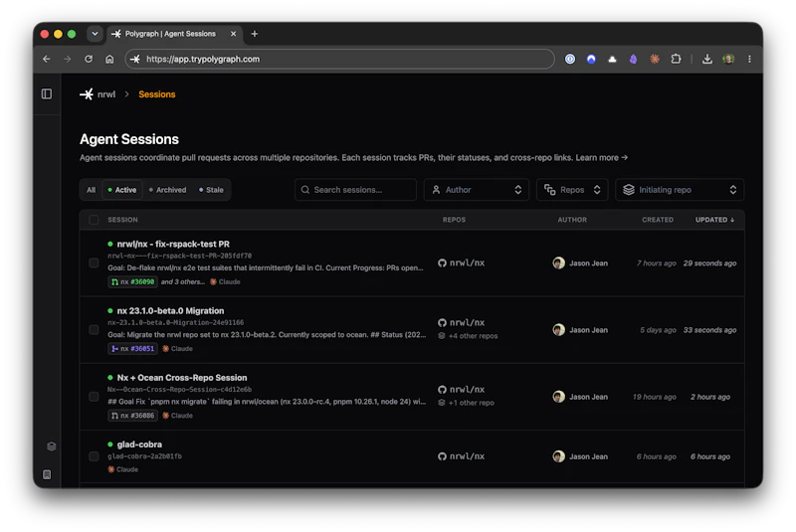Screen dimensions: 796x532
Task: Click the Search sessions input field
Action: pos(355,190)
